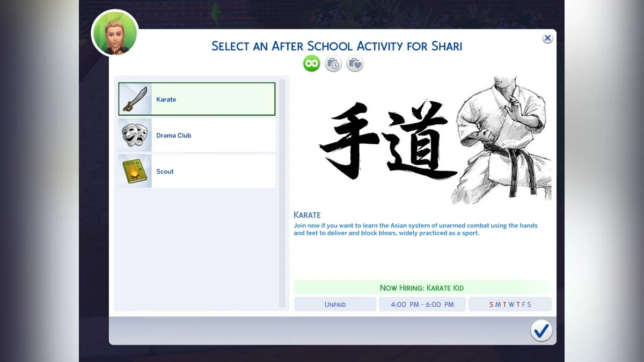This screenshot has width=644, height=362.
Task: Select the infinity show-all filter icon
Action: tap(311, 64)
